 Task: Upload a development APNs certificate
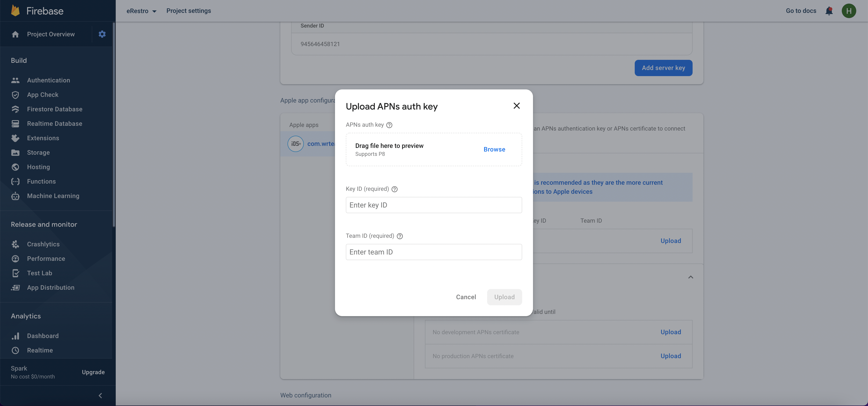(670, 332)
